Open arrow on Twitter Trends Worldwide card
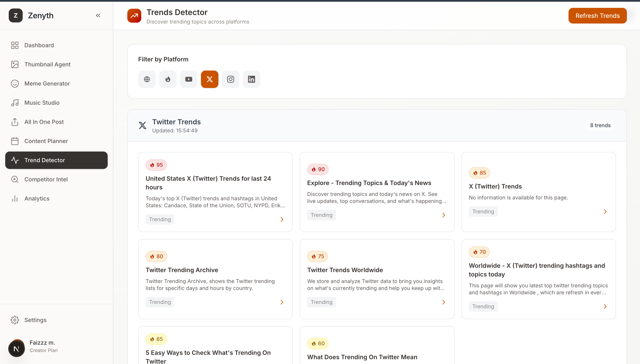This screenshot has width=640, height=364. (x=444, y=302)
